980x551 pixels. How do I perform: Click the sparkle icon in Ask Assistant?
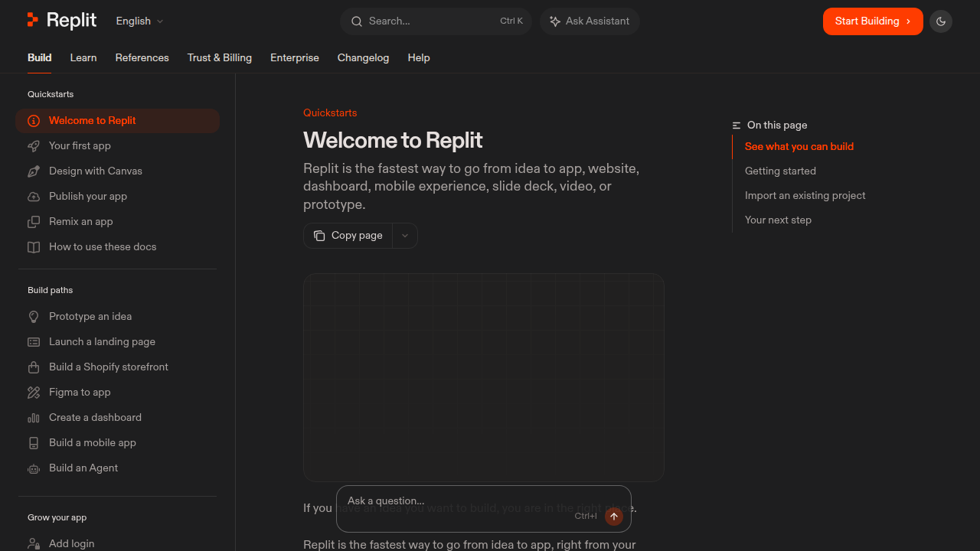point(555,21)
